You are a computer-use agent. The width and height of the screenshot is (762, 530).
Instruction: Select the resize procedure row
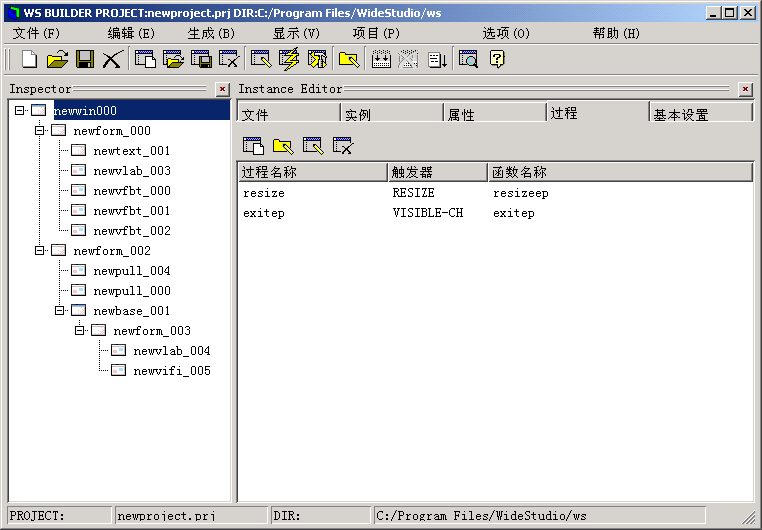[496, 193]
